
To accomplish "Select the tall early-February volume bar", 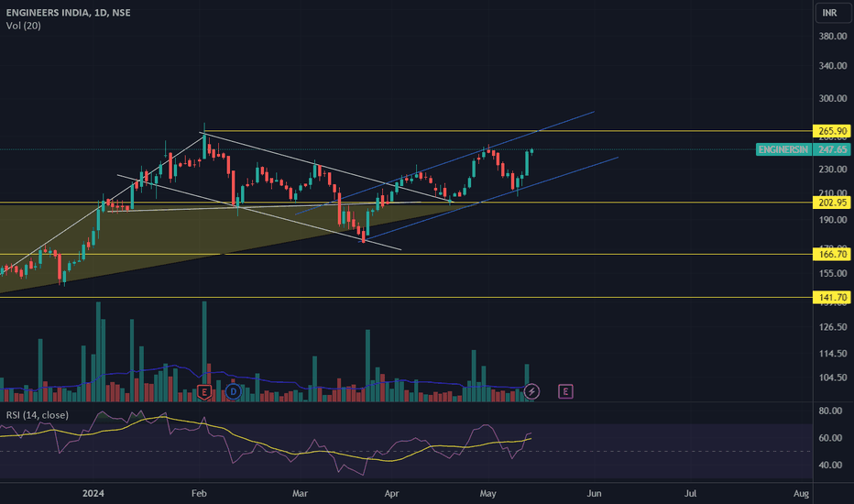I will click(204, 352).
